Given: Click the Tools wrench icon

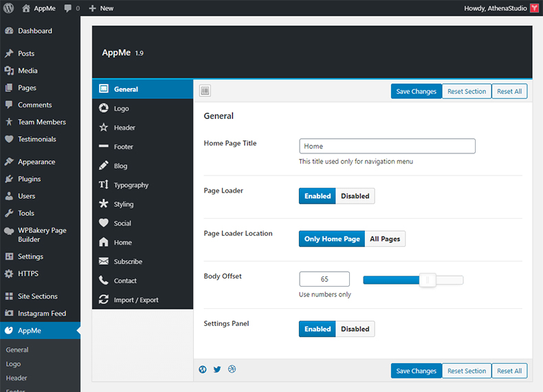Looking at the screenshot, I should pos(9,213).
